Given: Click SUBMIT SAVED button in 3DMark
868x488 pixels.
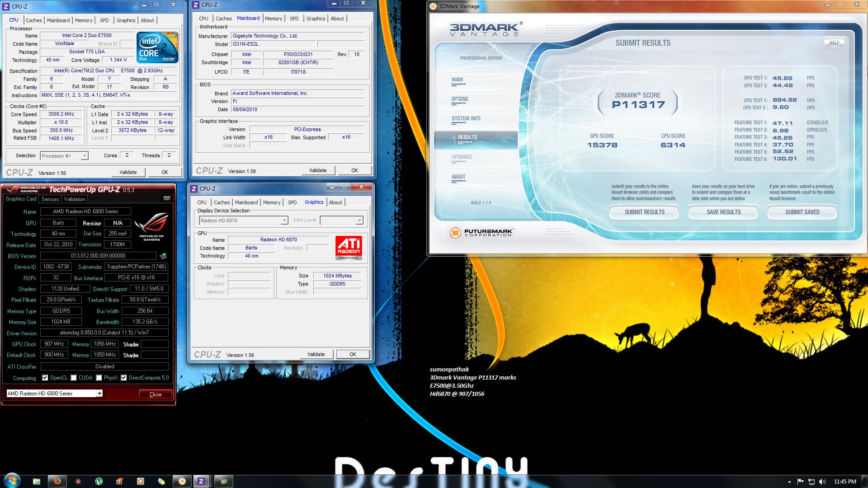Looking at the screenshot, I should [x=802, y=212].
